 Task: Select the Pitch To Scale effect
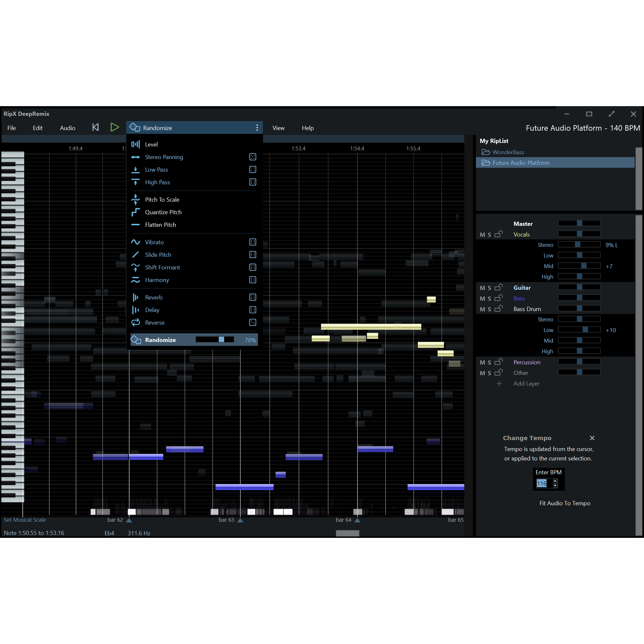[162, 199]
